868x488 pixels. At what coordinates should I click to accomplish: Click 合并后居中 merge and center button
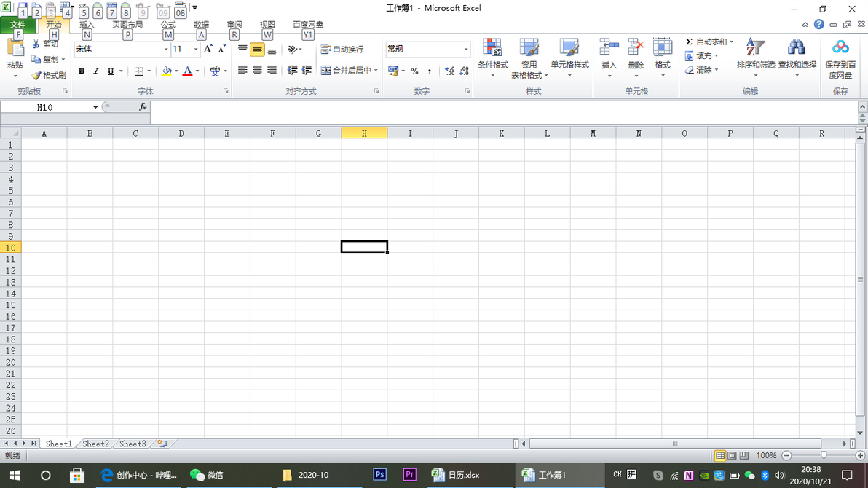[x=347, y=71]
